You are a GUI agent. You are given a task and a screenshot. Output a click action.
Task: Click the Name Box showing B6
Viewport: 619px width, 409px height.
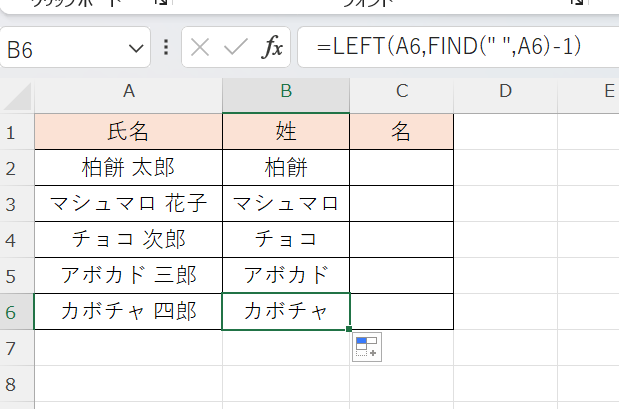point(60,47)
